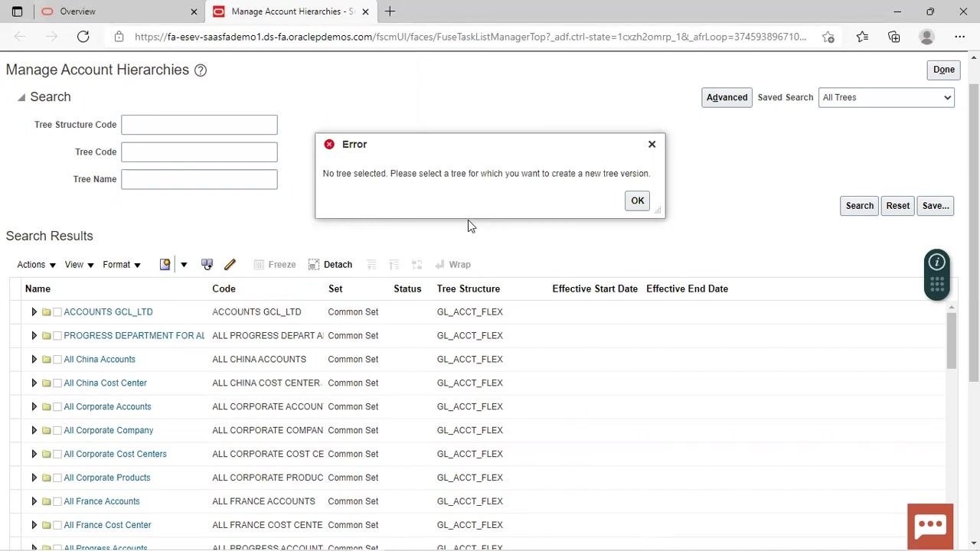980x551 pixels.
Task: Click the folder icon for All Corporate Company
Action: point(46,431)
